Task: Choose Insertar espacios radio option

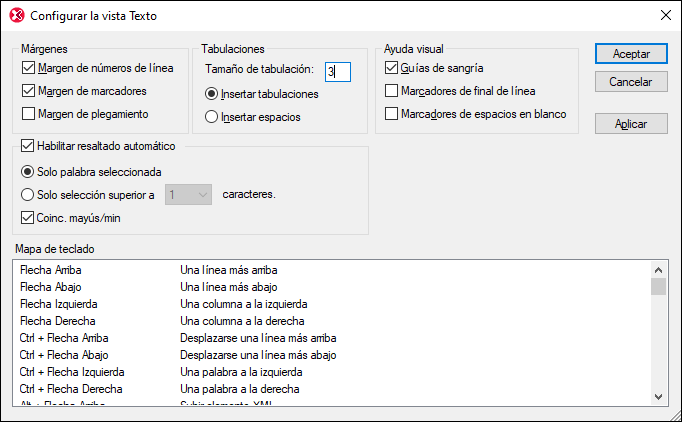Action: pos(211,117)
